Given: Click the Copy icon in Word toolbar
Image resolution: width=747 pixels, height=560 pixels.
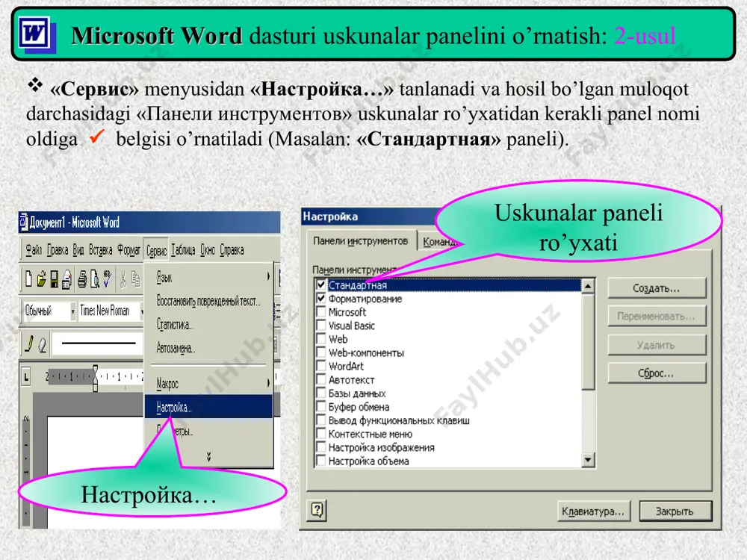Looking at the screenshot, I should [136, 279].
